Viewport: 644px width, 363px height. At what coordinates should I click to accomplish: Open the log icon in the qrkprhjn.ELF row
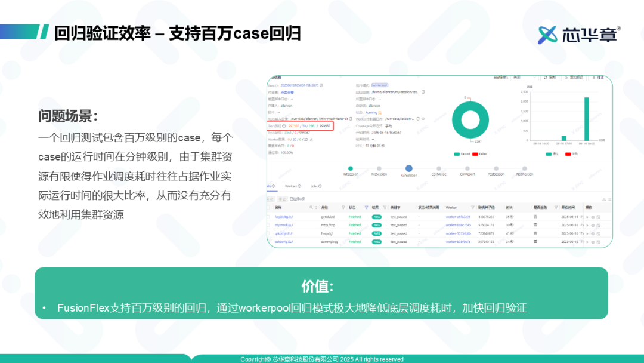point(599,233)
